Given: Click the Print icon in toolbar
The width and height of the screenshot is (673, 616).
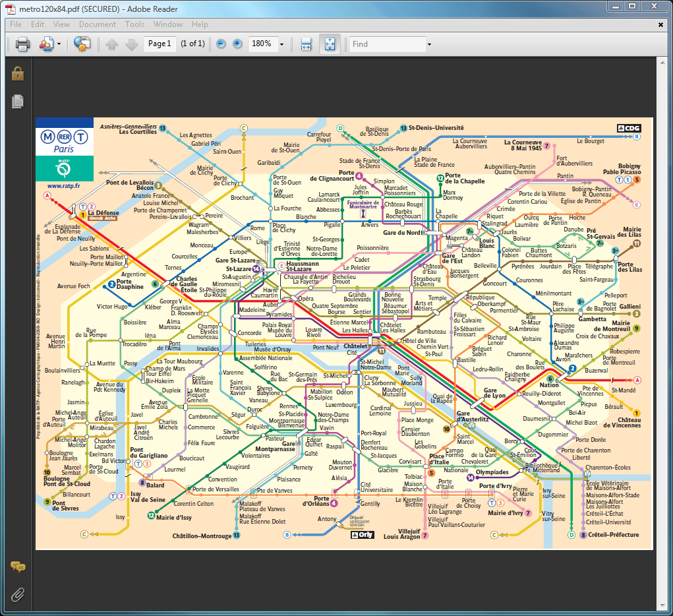Looking at the screenshot, I should point(23,44).
